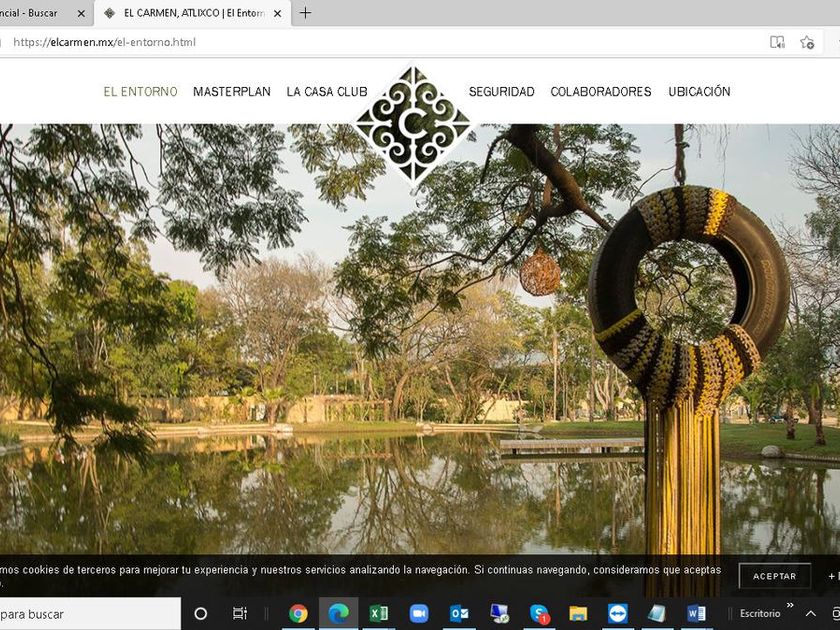Open a new browser tab
840x630 pixels.
305,13
